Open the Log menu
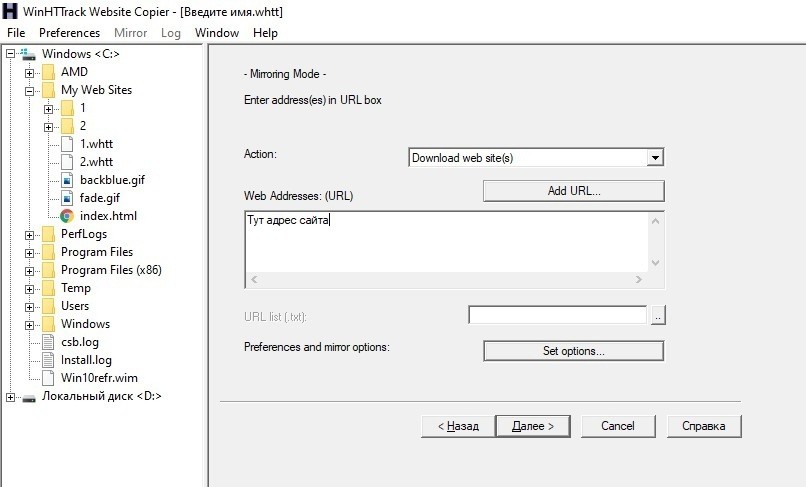This screenshot has width=806, height=487. [x=171, y=33]
